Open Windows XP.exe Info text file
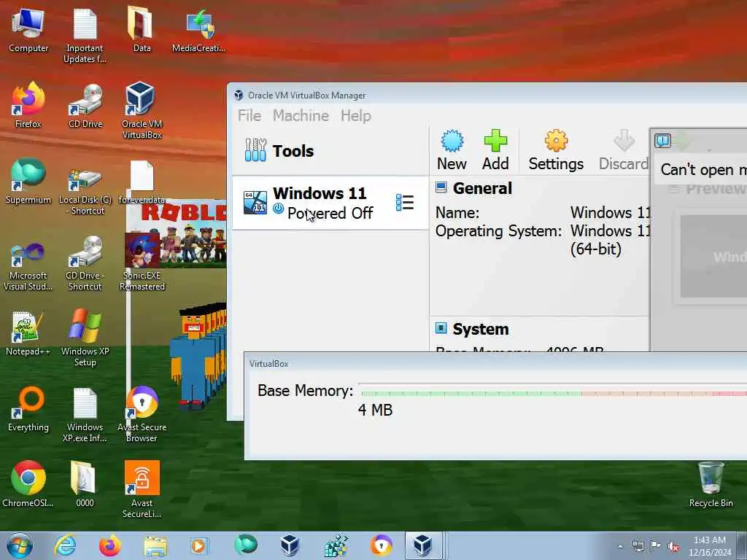Viewport: 747px width, 560px height. pyautogui.click(x=85, y=415)
